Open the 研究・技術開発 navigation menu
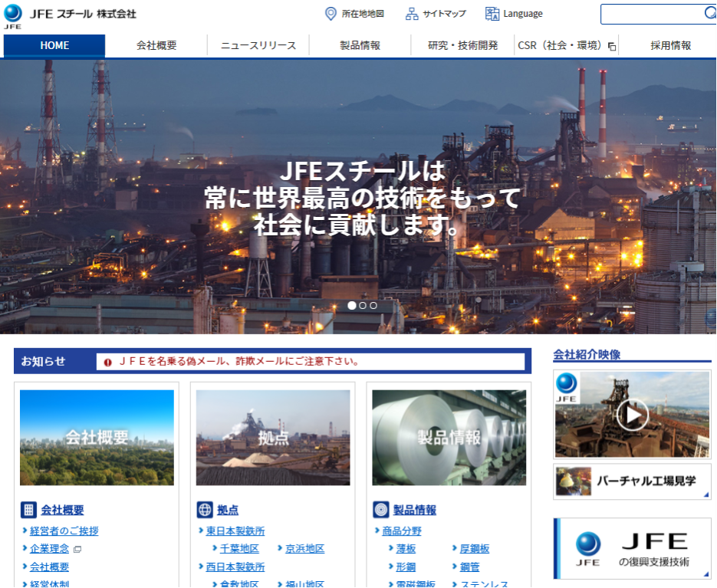The image size is (717, 588). 462,45
